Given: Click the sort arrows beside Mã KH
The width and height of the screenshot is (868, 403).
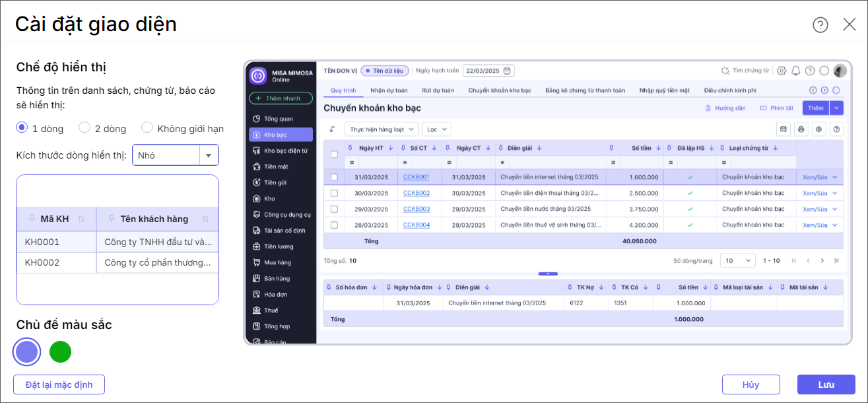Looking at the screenshot, I should point(81,219).
